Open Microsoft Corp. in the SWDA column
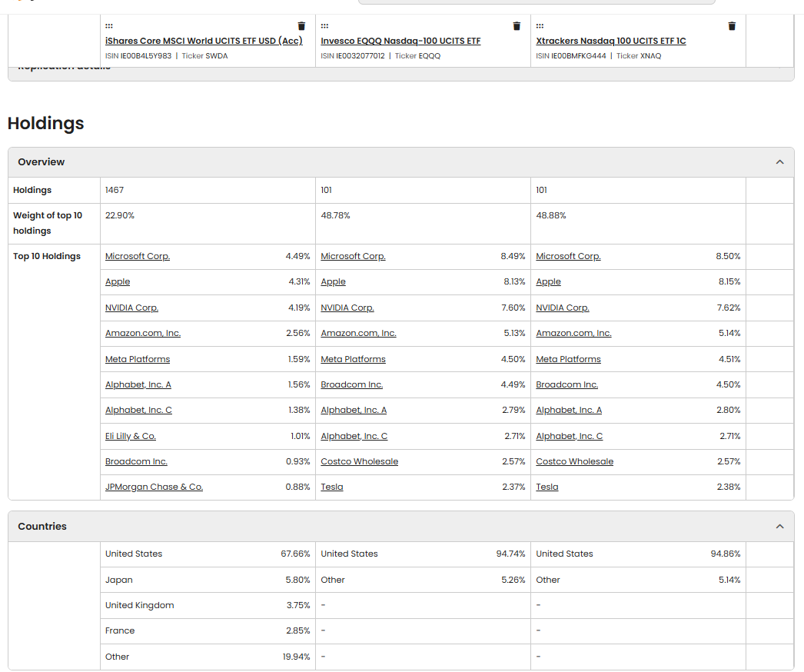The width and height of the screenshot is (804, 672). [138, 257]
